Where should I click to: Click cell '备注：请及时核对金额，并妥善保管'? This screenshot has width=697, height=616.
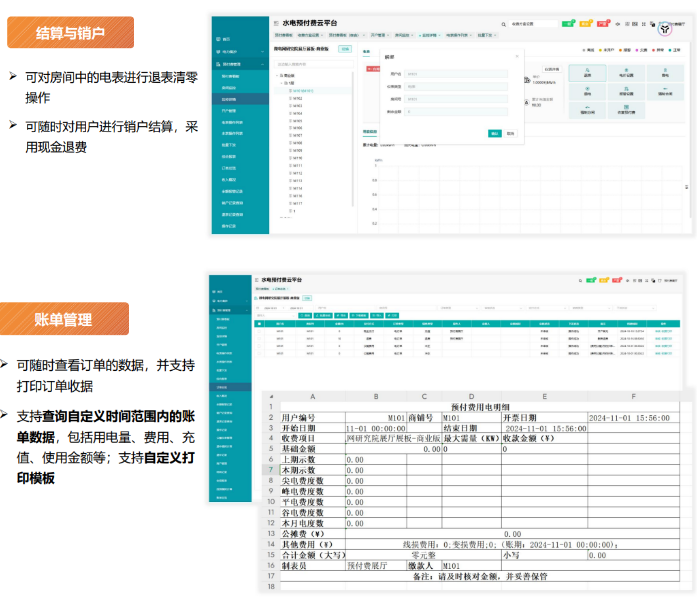tap(480, 576)
